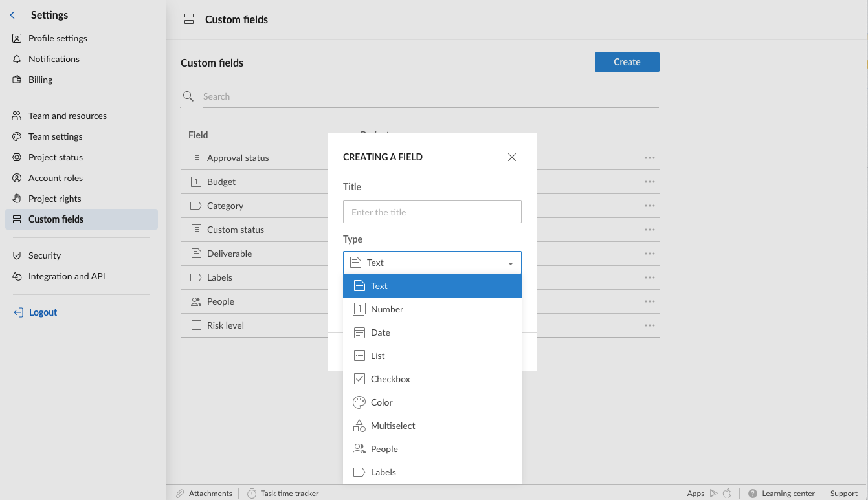
Task: Click the People field row icon
Action: click(x=196, y=301)
